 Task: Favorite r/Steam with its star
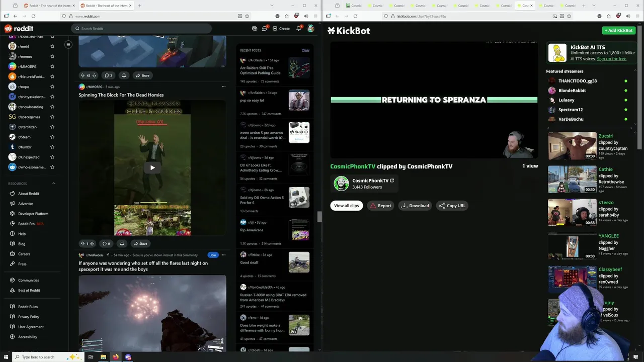[52, 137]
